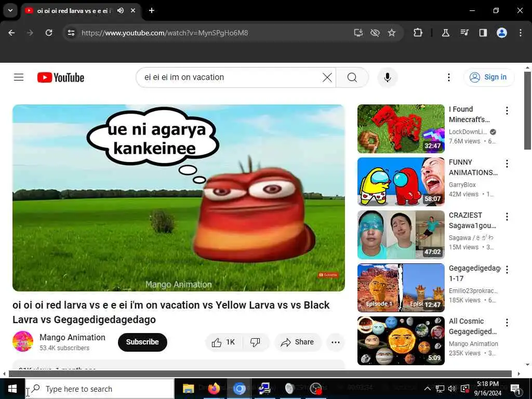Reload the page
This screenshot has width=532, height=399.
[49, 33]
